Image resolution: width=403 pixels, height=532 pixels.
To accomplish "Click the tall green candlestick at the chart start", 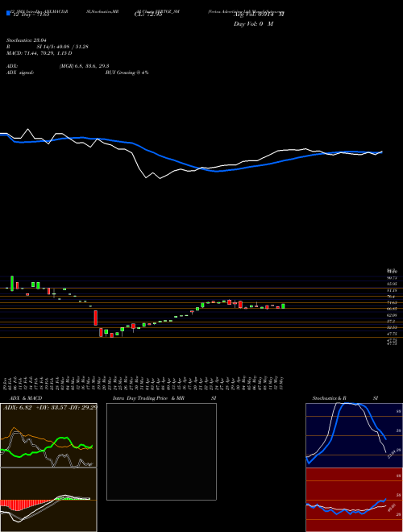I will coord(12,283).
